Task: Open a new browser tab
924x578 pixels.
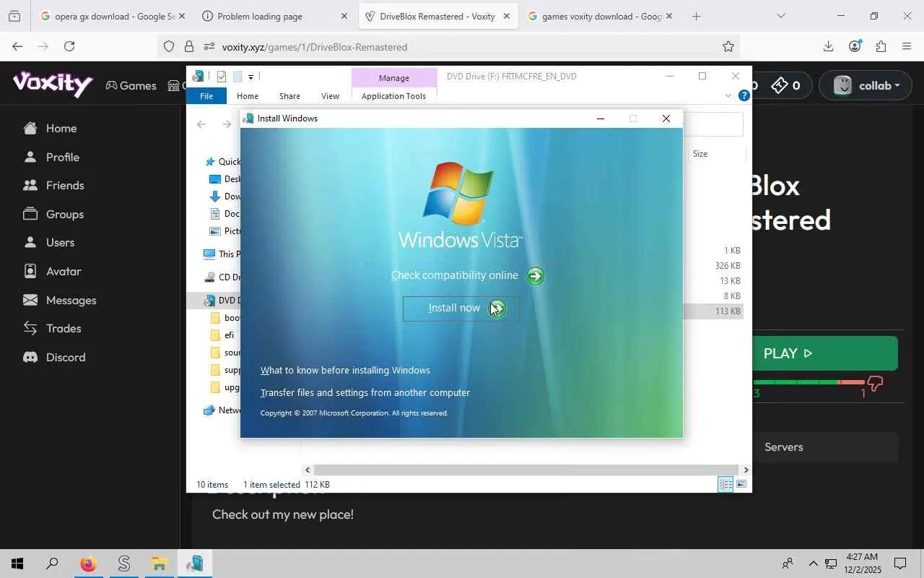Action: tap(696, 16)
